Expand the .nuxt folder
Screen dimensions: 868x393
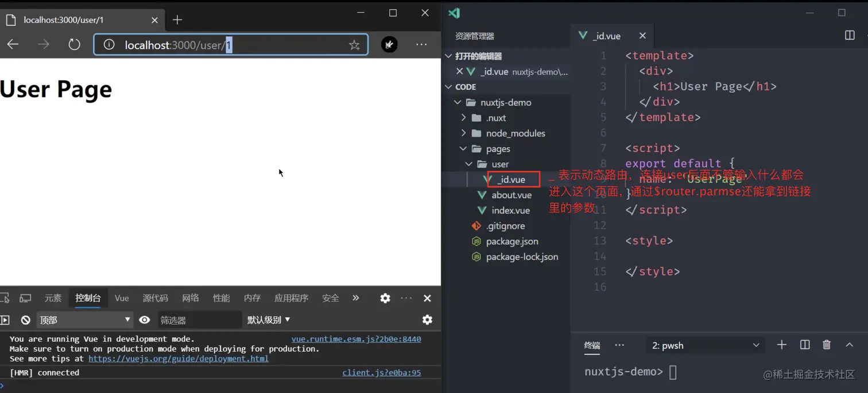coord(463,118)
